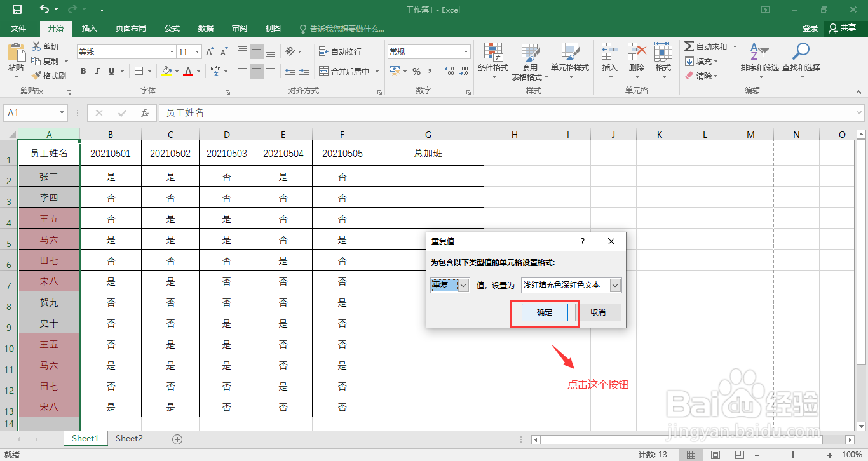Screen dimensions: 868x461
Task: Switch to the 插入 ribbon tab
Action: (90, 29)
